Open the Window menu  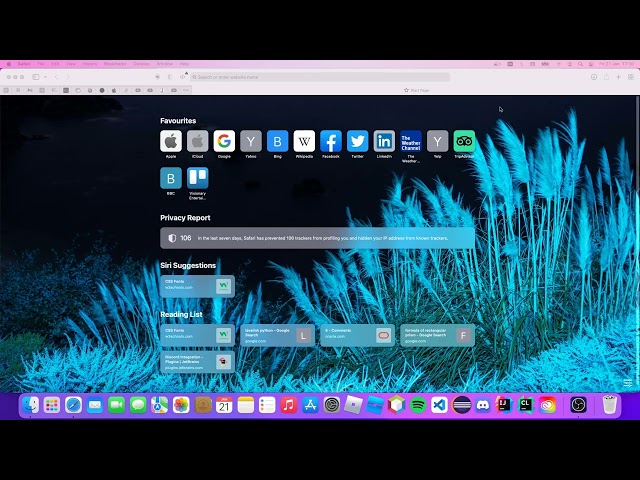[x=165, y=64]
